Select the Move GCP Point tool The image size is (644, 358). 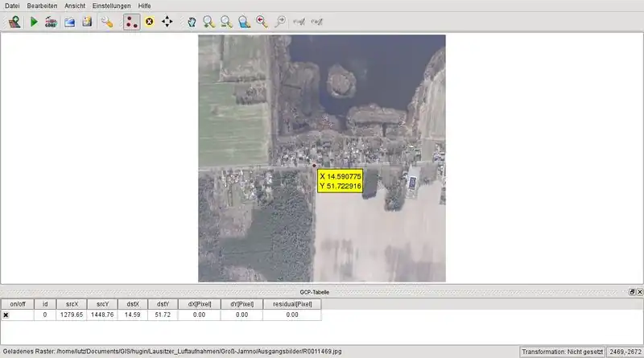coord(167,22)
